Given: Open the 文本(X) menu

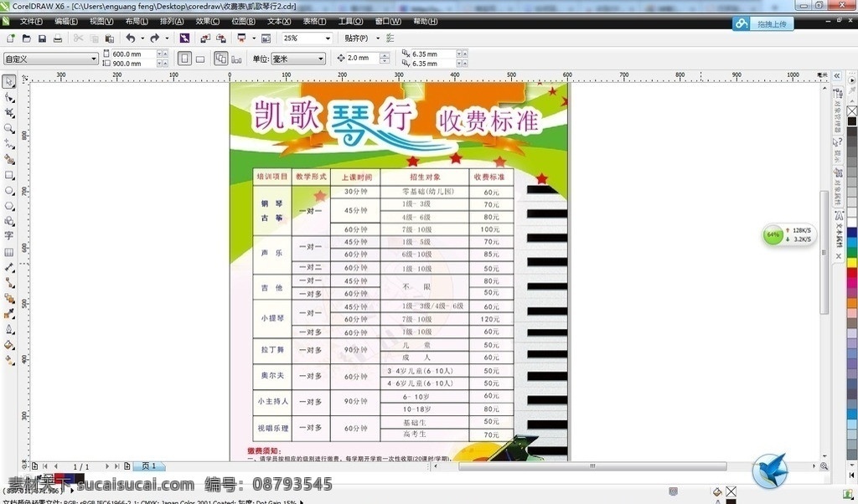Looking at the screenshot, I should pyautogui.click(x=278, y=21).
